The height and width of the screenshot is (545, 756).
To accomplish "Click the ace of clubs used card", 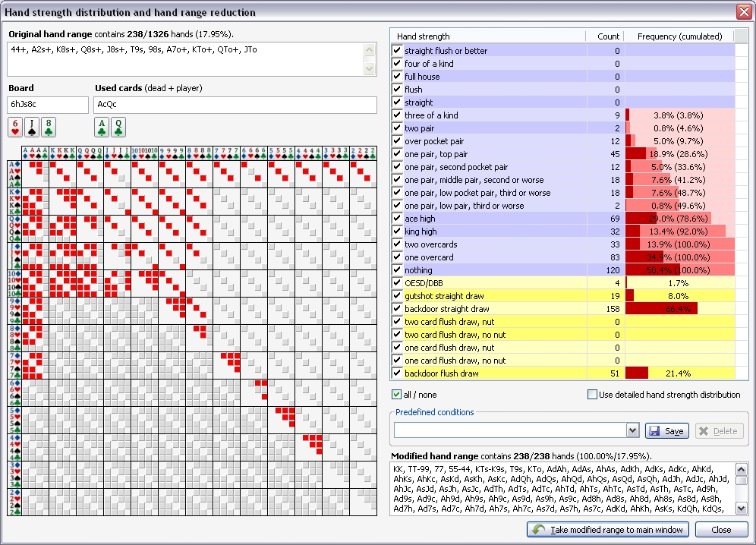I will (102, 128).
